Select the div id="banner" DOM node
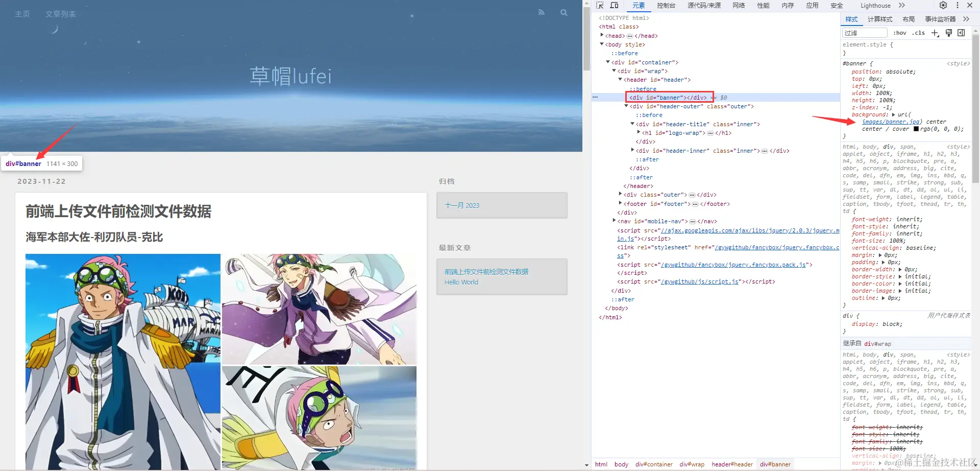 [668, 97]
